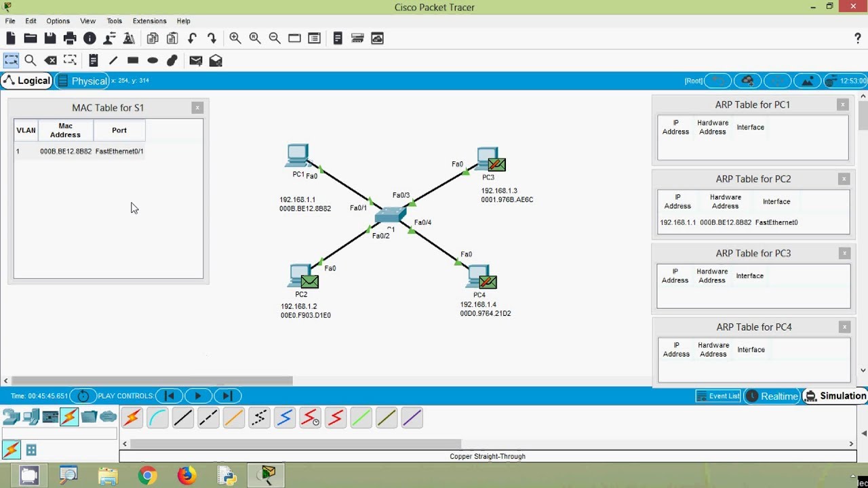Print using the printer icon

pyautogui.click(x=70, y=39)
